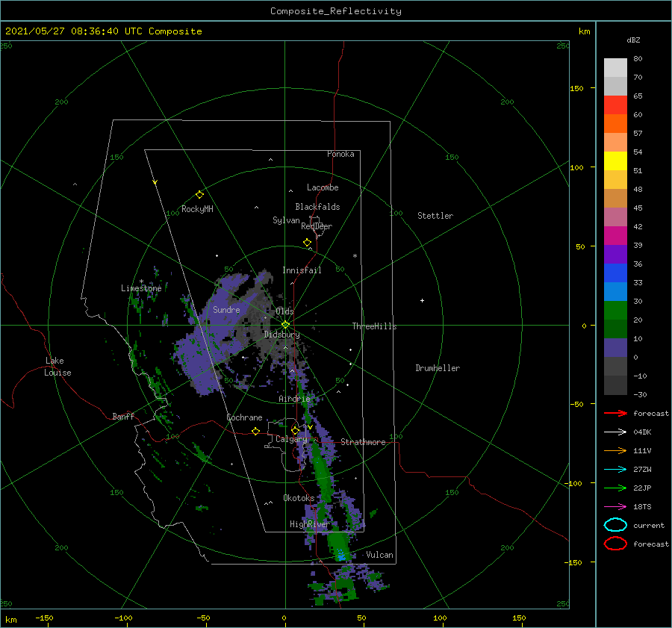672x628 pixels.
Task: Click the red forecast ellipse icon
Action: click(615, 544)
